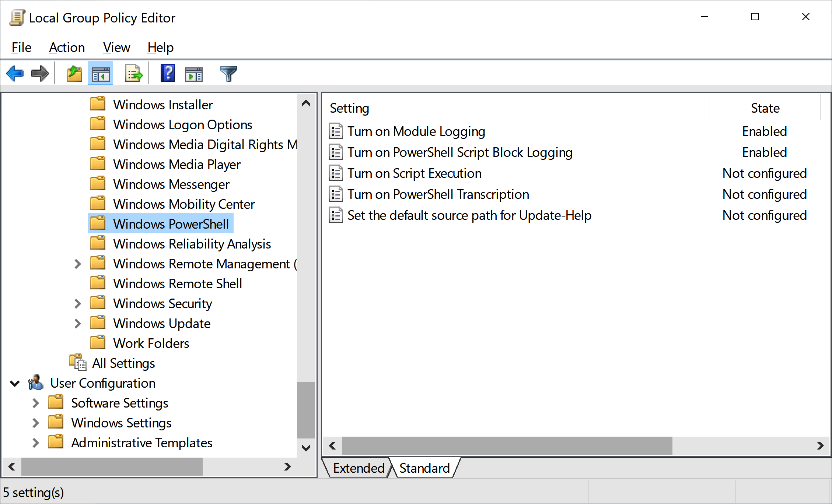Screen dimensions: 832x504
Task: Expand the Windows Settings node
Action: [x=35, y=423]
